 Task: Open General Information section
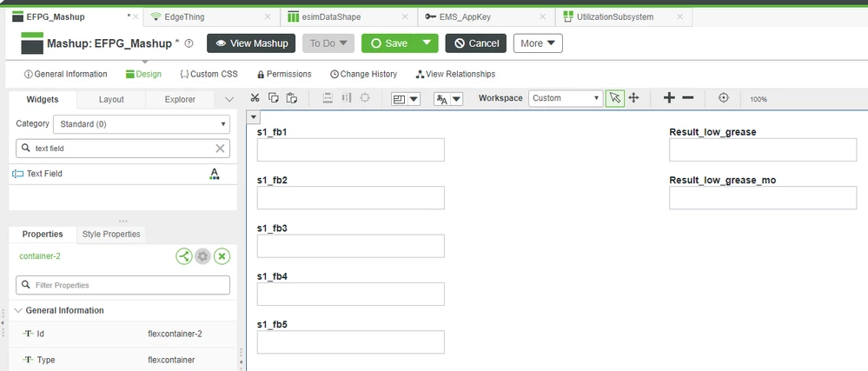[x=66, y=74]
